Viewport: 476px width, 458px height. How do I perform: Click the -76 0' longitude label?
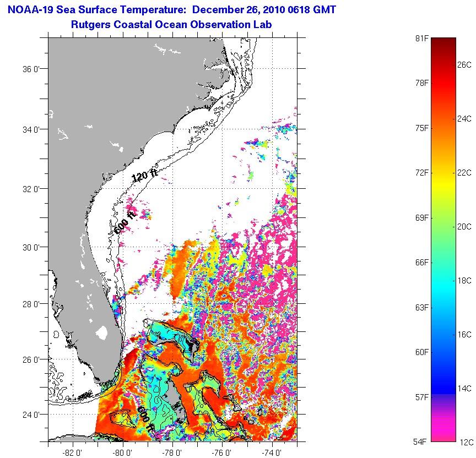(222, 453)
